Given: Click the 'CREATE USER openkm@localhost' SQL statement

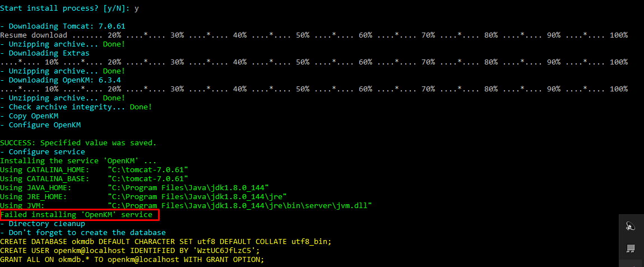Looking at the screenshot, I should [x=130, y=251].
